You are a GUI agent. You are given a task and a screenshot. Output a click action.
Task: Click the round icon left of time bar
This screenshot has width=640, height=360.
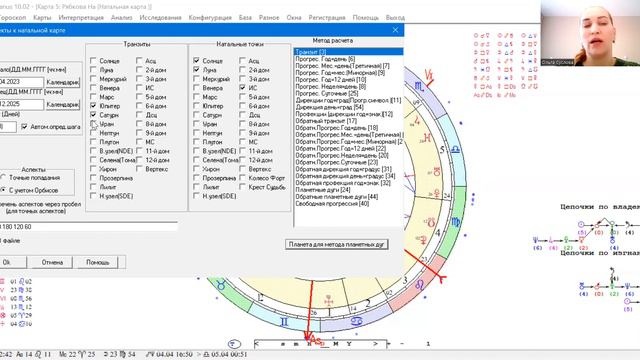tap(234, 344)
